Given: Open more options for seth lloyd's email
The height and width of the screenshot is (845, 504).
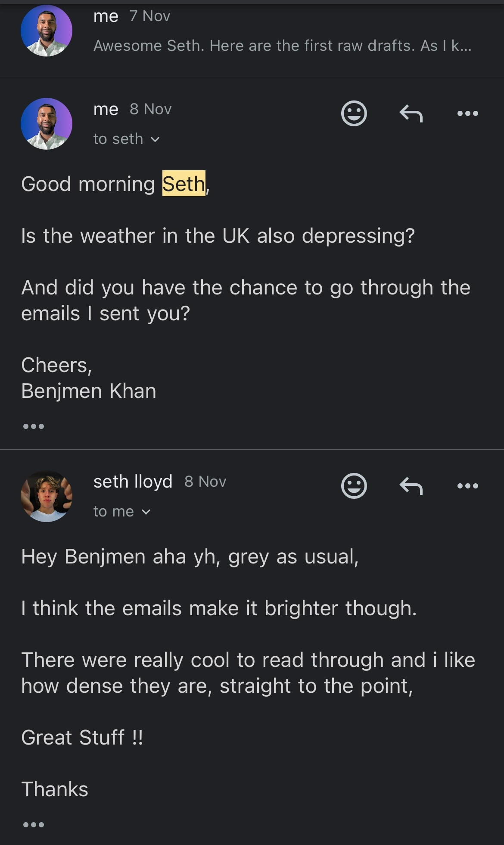Looking at the screenshot, I should pos(467,486).
